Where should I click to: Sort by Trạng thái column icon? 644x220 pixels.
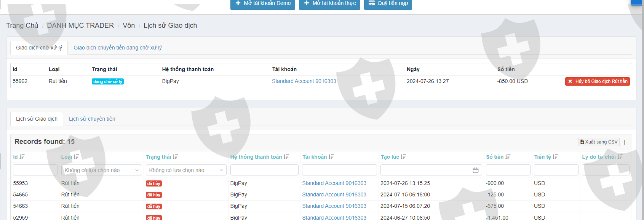175,157
